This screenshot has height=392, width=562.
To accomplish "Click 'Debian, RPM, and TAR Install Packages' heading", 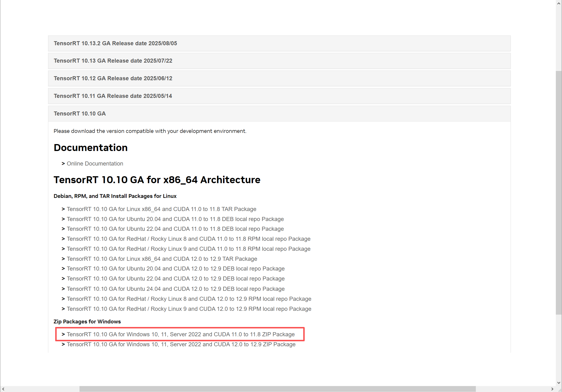I will pyautogui.click(x=115, y=196).
